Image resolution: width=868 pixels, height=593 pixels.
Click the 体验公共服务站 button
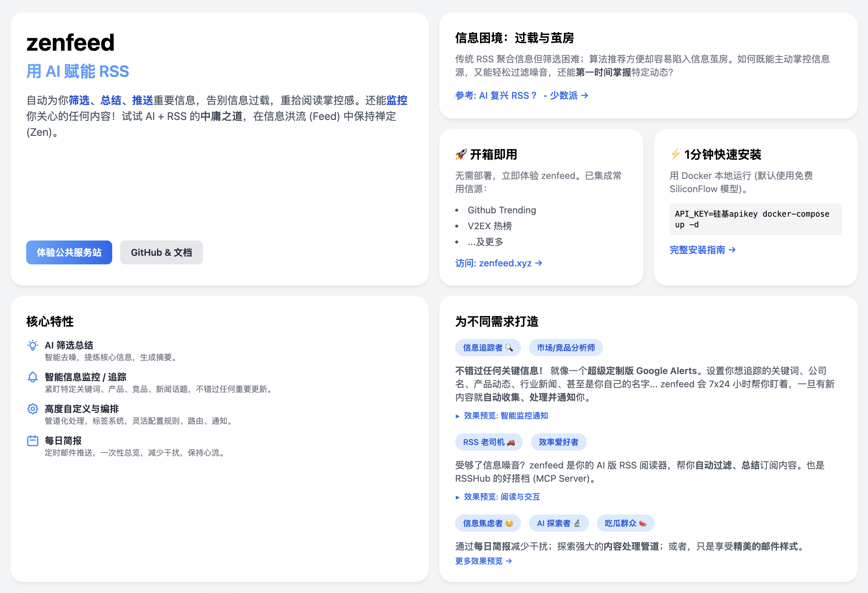click(69, 252)
